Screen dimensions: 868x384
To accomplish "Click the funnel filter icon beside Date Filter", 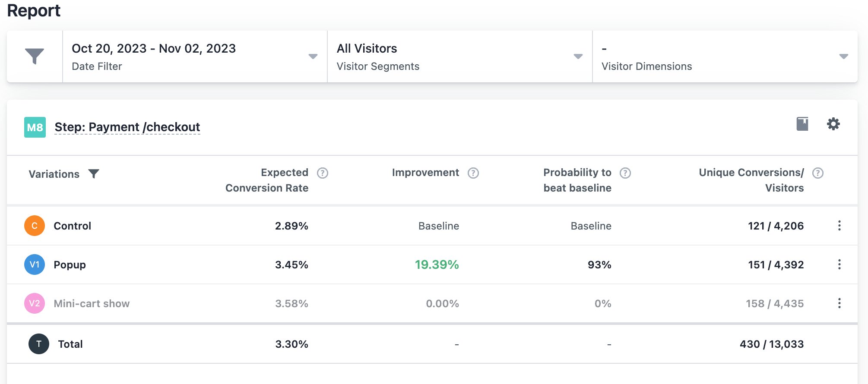I will tap(35, 57).
